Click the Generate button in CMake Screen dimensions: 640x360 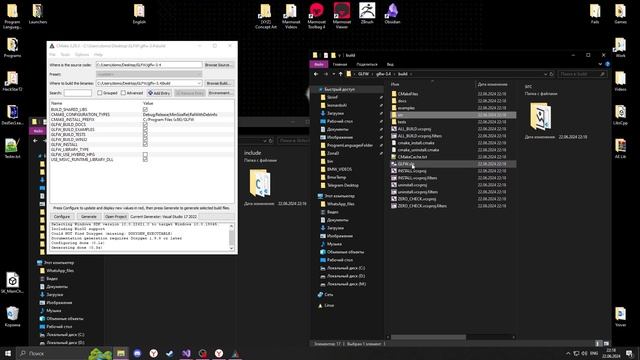(89, 216)
